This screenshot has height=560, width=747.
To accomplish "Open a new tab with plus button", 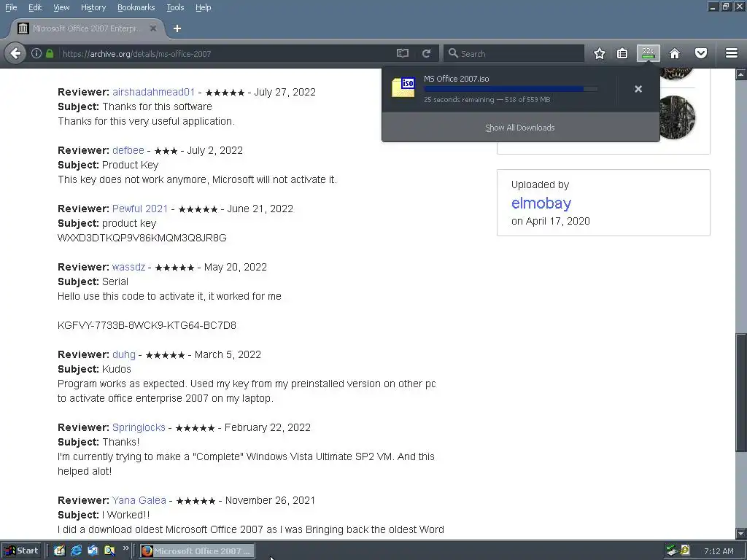I will [x=177, y=28].
